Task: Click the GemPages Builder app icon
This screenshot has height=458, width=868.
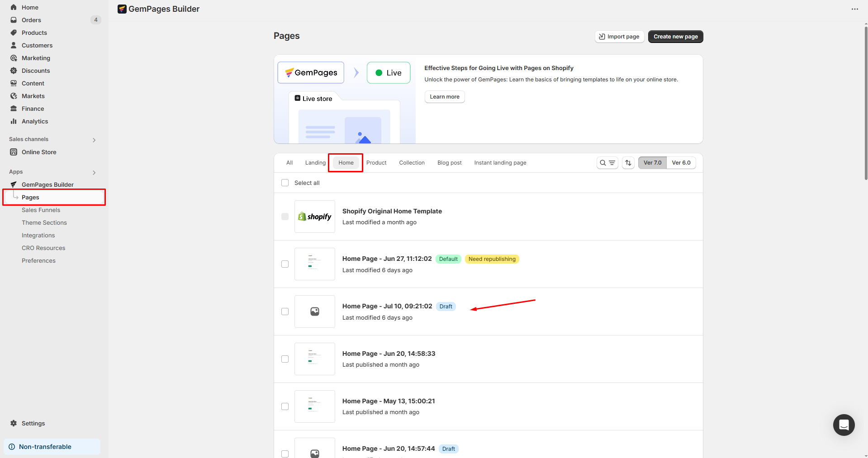Action: pyautogui.click(x=14, y=184)
